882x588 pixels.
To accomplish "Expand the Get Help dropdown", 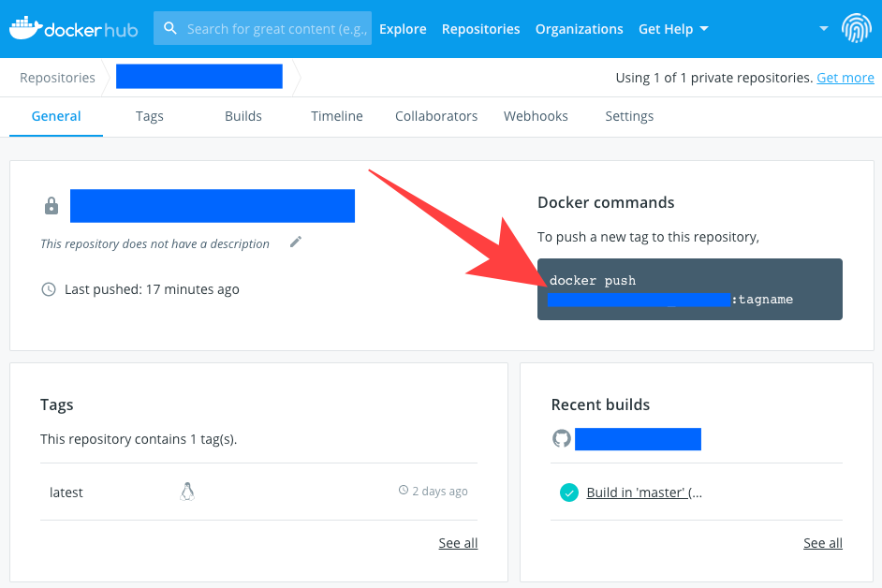I will 673,29.
